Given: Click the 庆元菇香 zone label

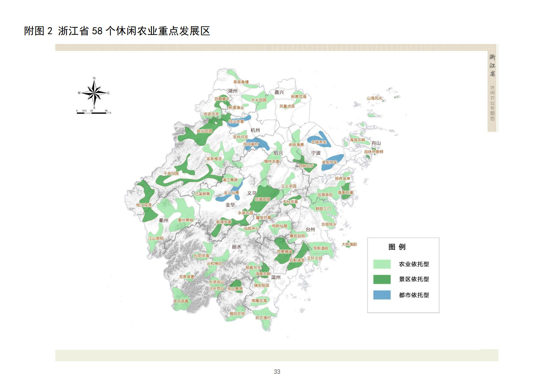Looking at the screenshot, I should point(181,301).
